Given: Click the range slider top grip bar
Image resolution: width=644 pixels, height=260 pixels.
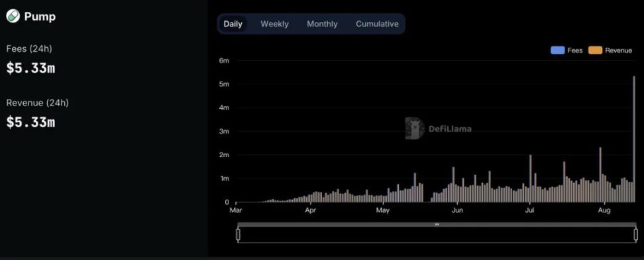Looking at the screenshot, I should [x=437, y=224].
